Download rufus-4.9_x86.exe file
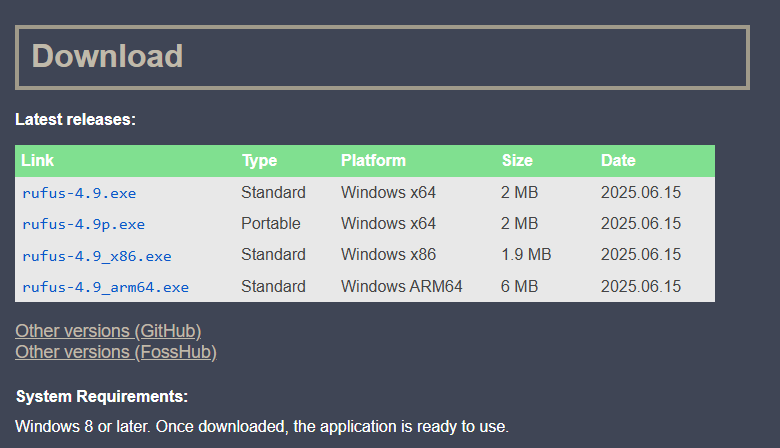This screenshot has height=448, width=780. (96, 256)
